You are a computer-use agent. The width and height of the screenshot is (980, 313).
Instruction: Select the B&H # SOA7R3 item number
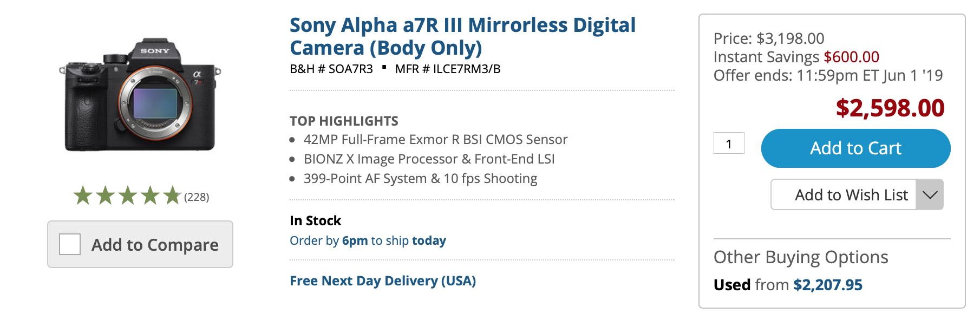coord(331,69)
